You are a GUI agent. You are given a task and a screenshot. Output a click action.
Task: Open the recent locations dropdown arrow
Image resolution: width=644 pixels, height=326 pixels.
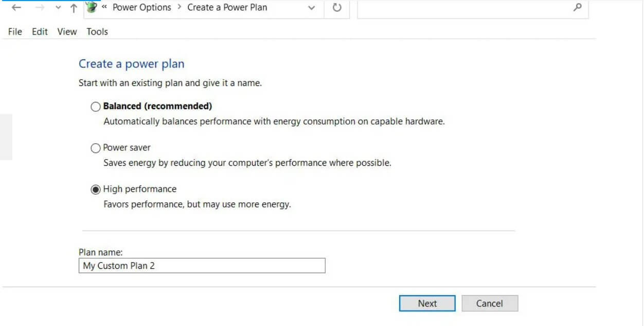58,8
